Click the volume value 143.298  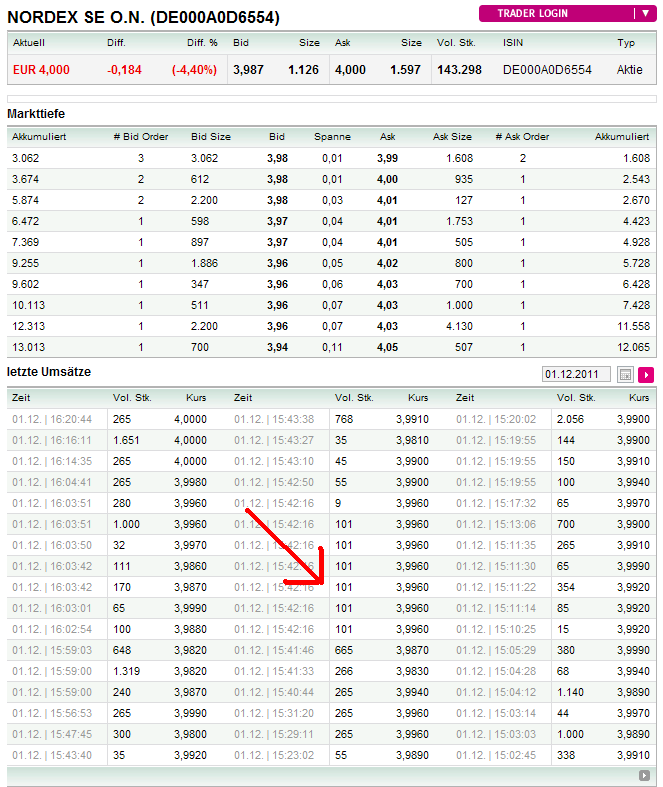[459, 70]
